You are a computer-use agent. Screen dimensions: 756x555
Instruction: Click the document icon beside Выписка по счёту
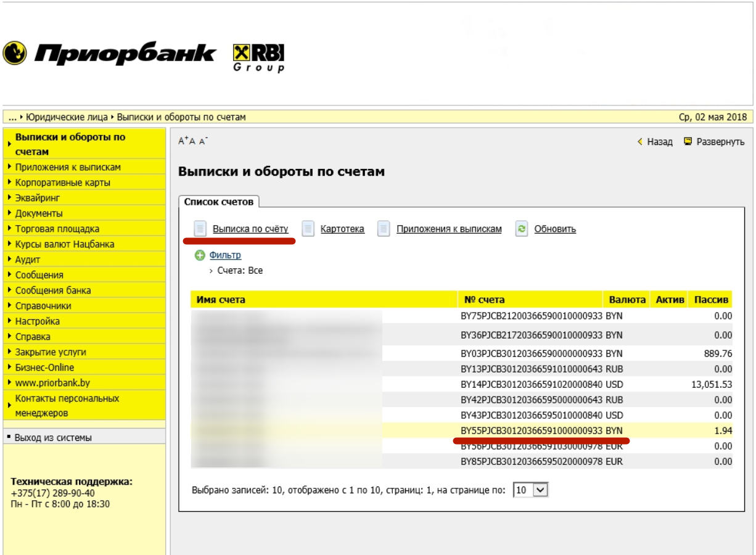point(199,229)
